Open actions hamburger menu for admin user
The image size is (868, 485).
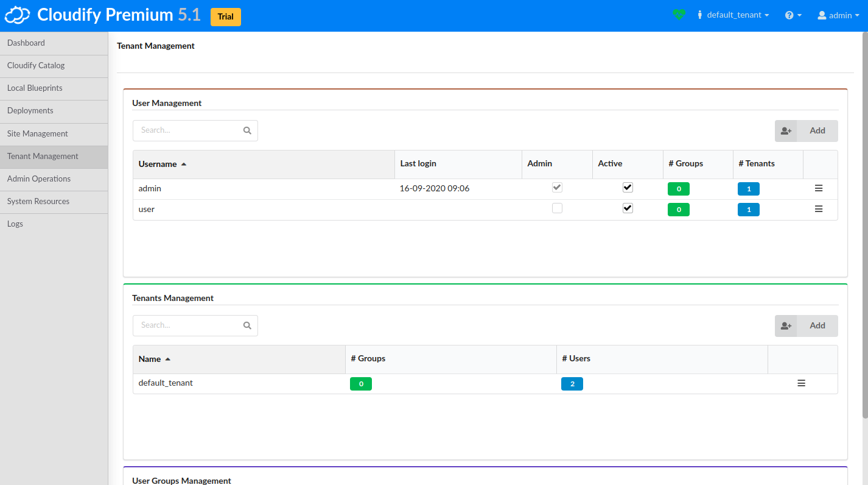click(x=819, y=188)
